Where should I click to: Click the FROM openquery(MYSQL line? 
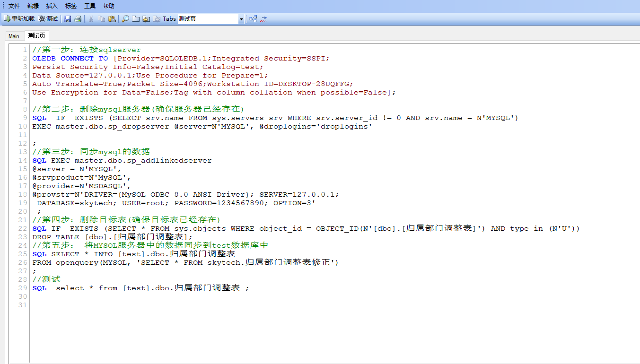186,262
